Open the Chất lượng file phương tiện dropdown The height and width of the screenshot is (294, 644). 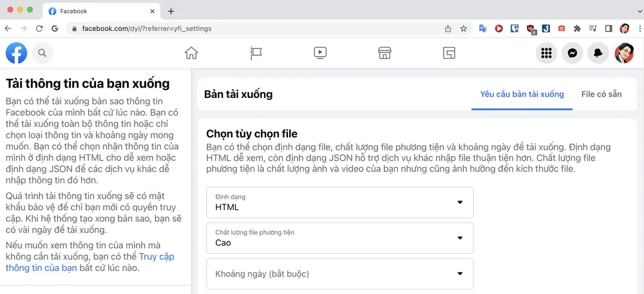(339, 238)
